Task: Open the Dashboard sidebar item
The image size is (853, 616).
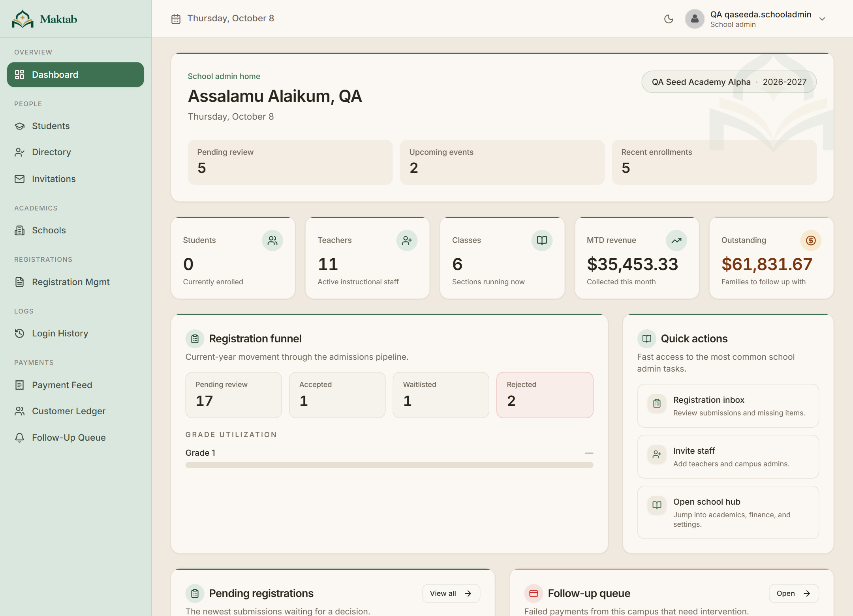Action: coord(75,75)
